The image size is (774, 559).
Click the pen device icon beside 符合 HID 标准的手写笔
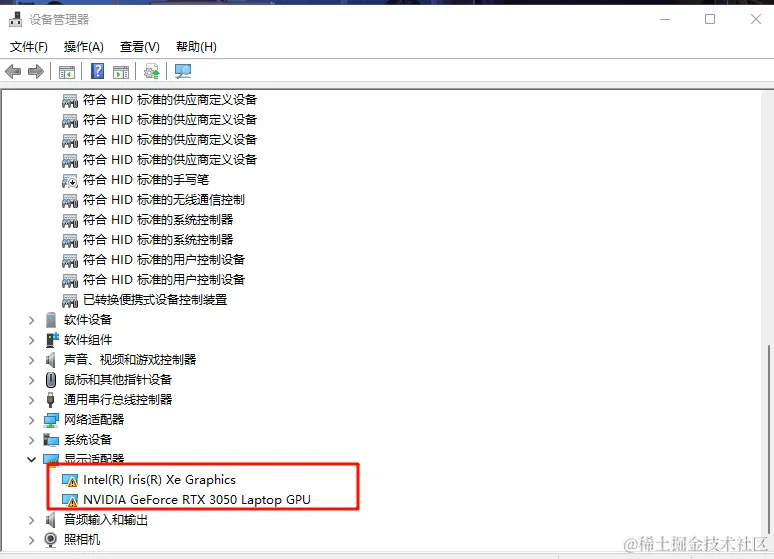[70, 181]
